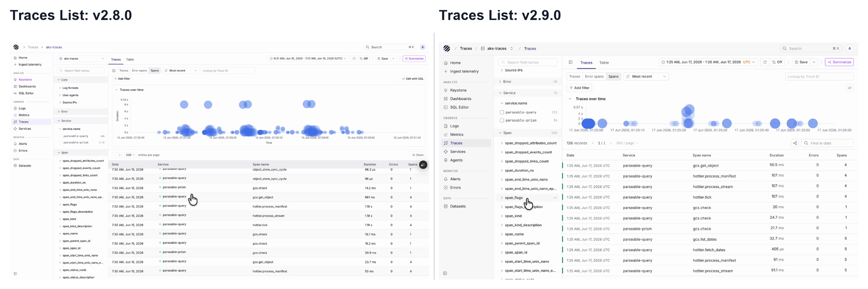Toggle fields panel icon left of v2.9.0 Traces tab
Screen dimensions: 868x289
(570, 62)
